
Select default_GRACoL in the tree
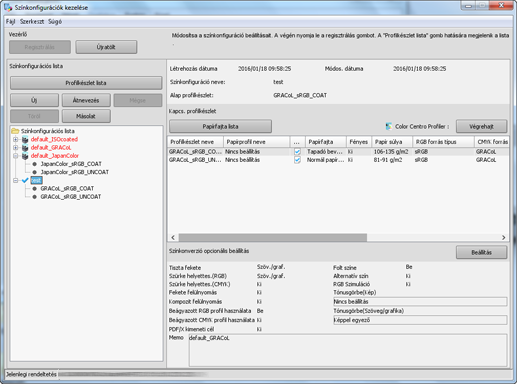point(51,147)
